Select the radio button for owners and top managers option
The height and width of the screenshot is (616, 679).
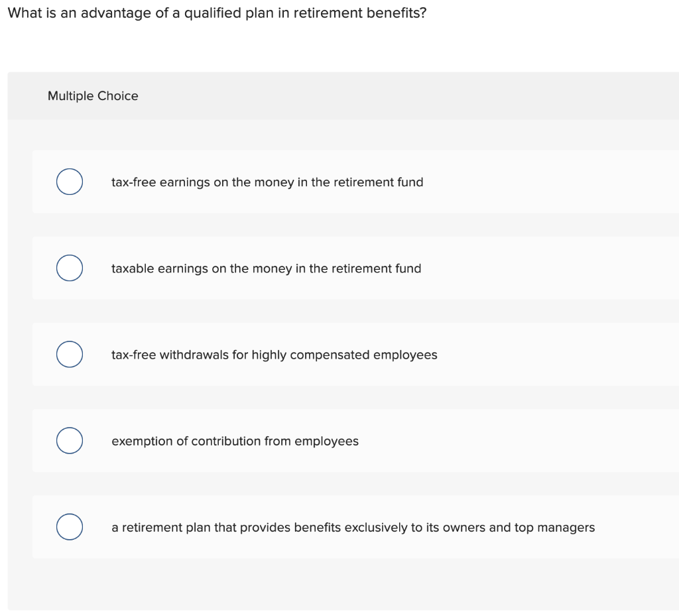click(x=69, y=526)
